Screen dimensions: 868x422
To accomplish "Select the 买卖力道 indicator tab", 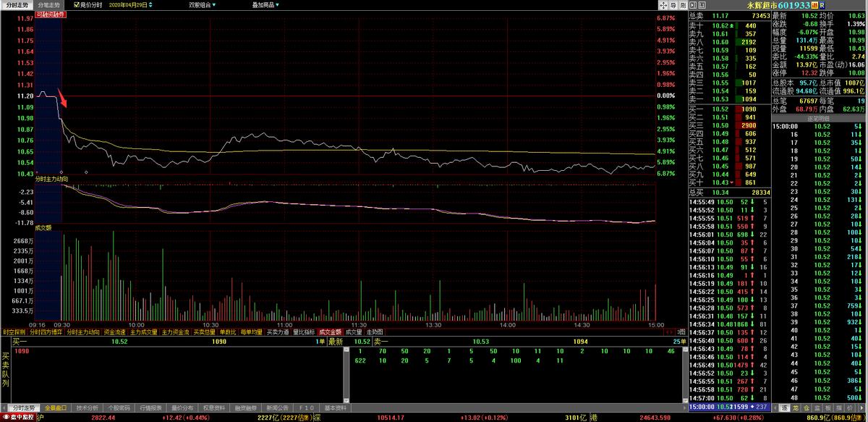I will tap(278, 332).
